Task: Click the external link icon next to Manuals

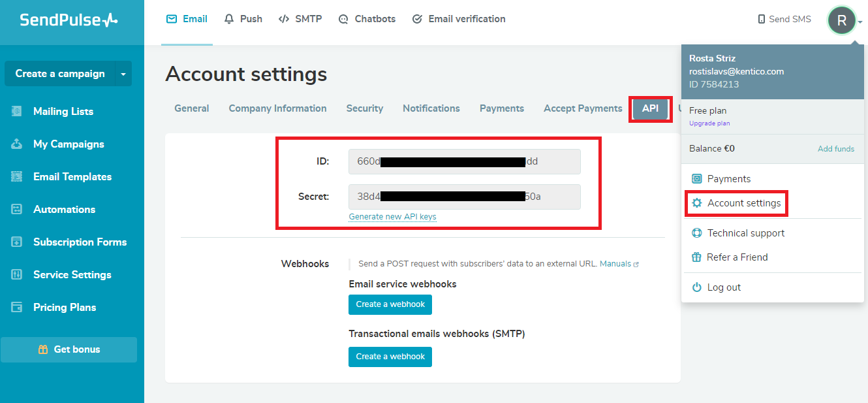Action: (636, 265)
